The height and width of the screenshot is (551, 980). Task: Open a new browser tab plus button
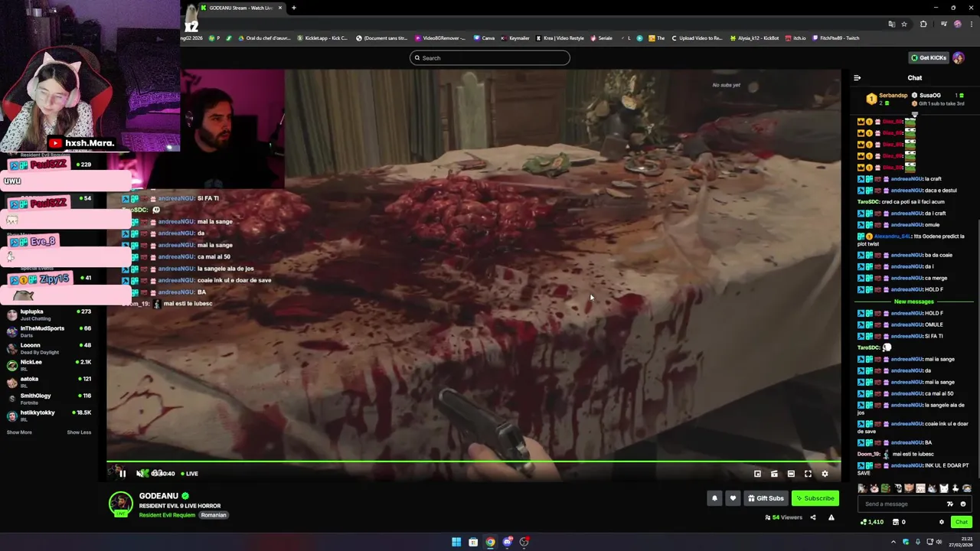coord(293,8)
